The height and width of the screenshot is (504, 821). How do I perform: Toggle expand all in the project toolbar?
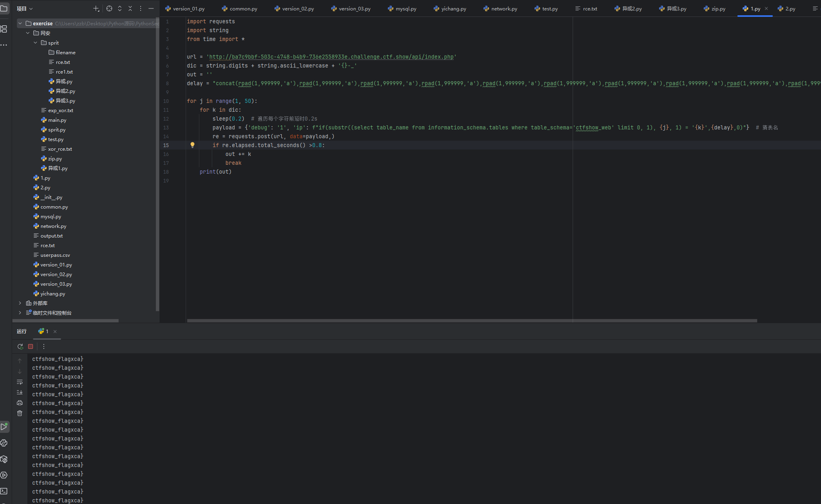(120, 8)
